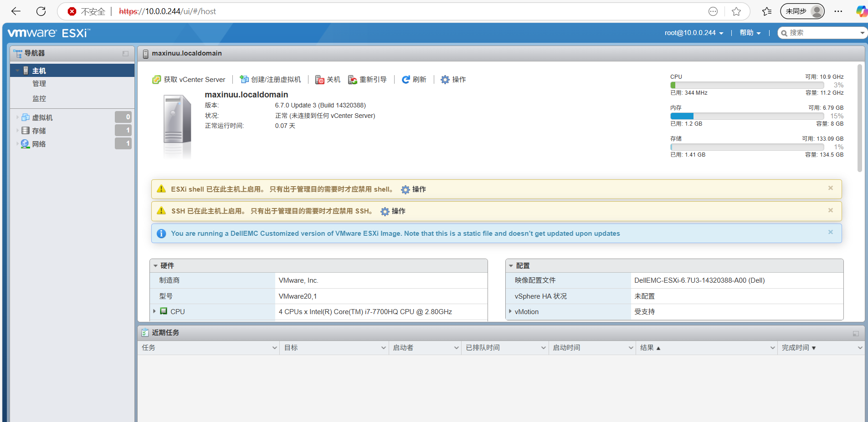Click info icon on DellEMC banner

[x=161, y=234]
